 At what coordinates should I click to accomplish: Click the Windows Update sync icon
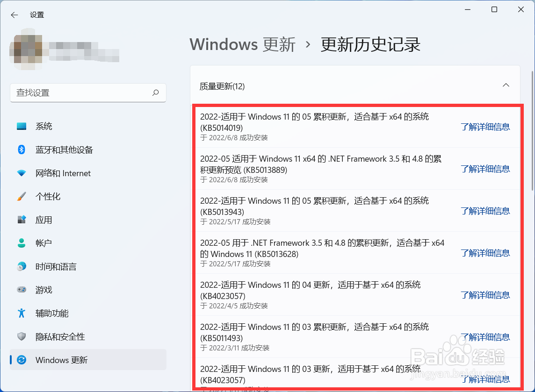coord(22,360)
